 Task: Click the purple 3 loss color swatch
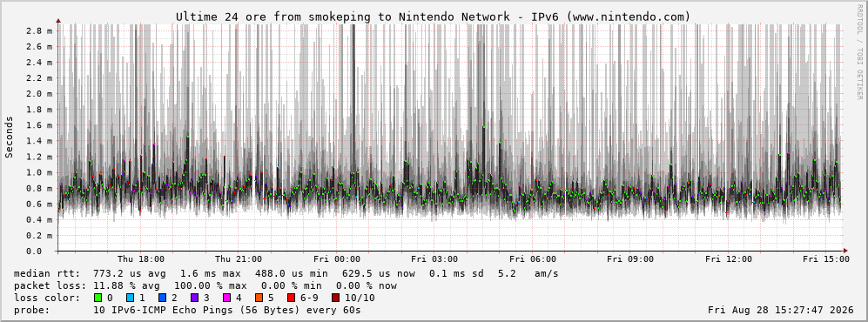(x=194, y=298)
